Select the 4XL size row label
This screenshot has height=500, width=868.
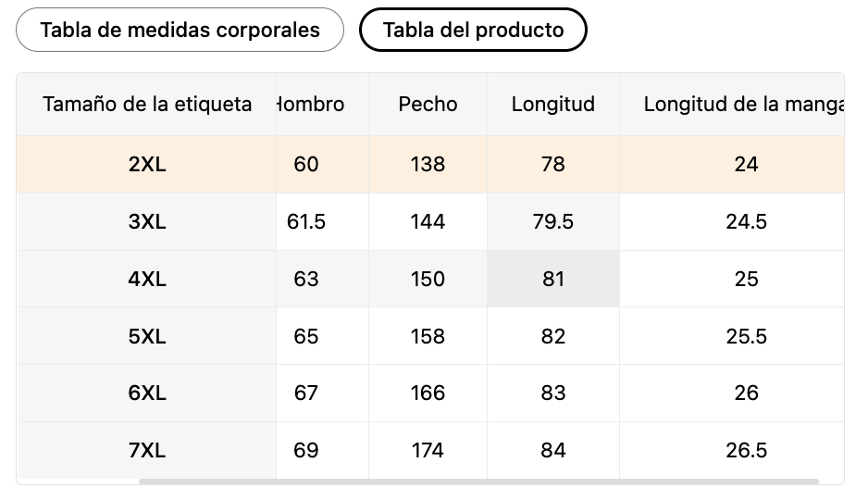[147, 280]
